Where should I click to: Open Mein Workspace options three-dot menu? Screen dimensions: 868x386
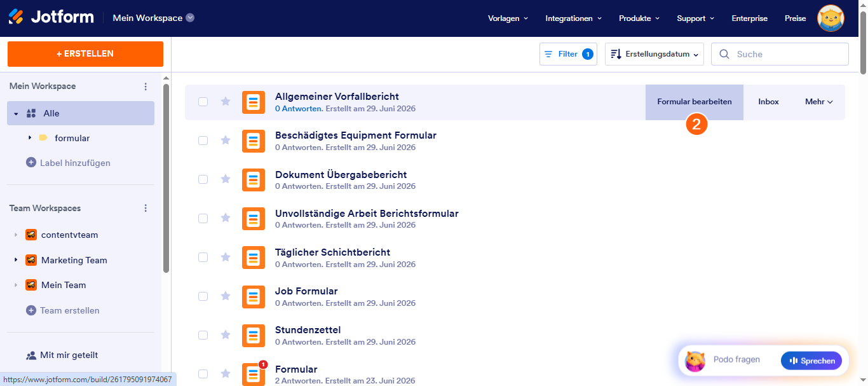[146, 86]
